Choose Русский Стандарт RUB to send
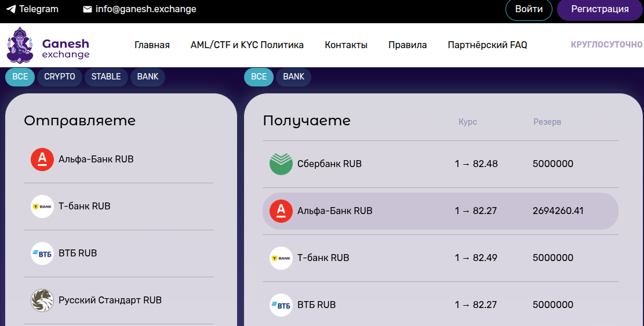Viewport: 644px width, 326px height. 119,300
